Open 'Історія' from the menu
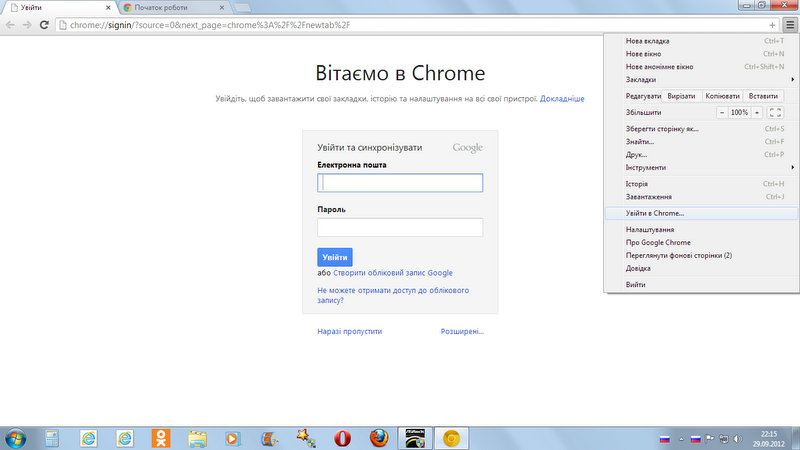 702,184
